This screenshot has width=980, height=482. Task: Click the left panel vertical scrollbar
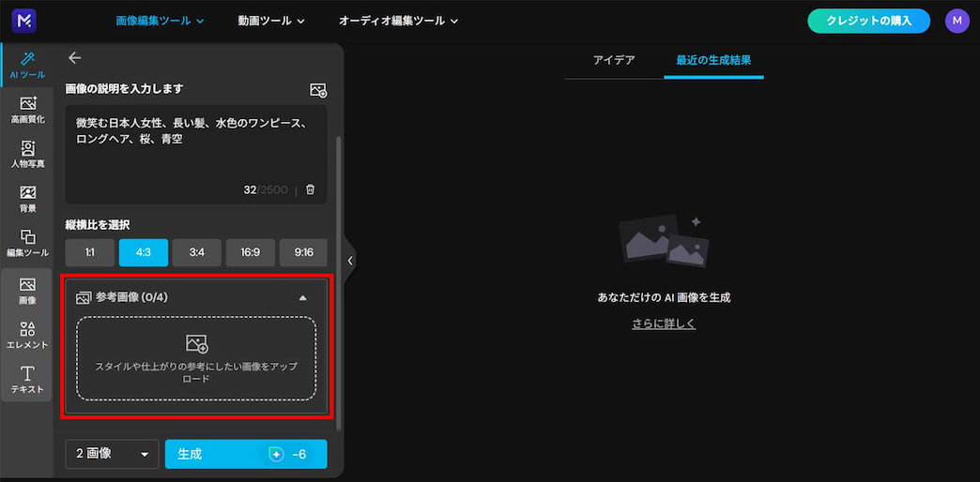340,281
